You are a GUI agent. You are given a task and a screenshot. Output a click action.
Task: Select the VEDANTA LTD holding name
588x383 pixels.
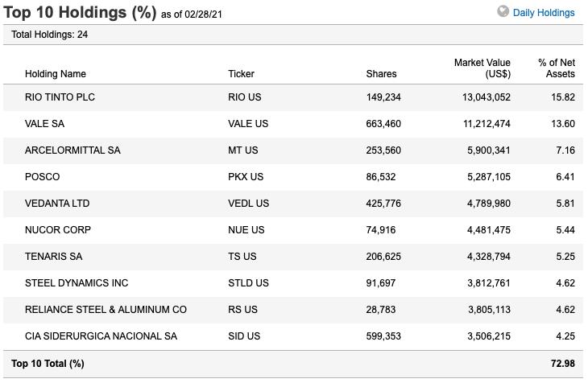point(57,204)
